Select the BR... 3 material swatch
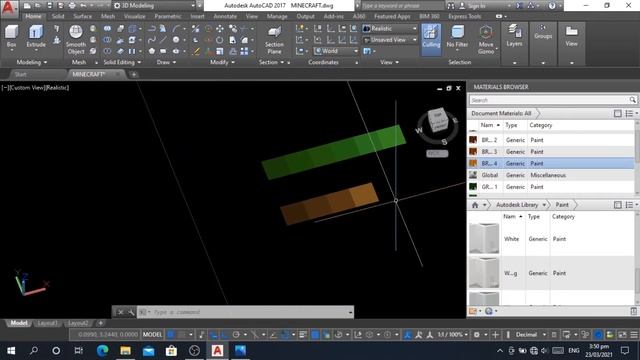 [473, 151]
